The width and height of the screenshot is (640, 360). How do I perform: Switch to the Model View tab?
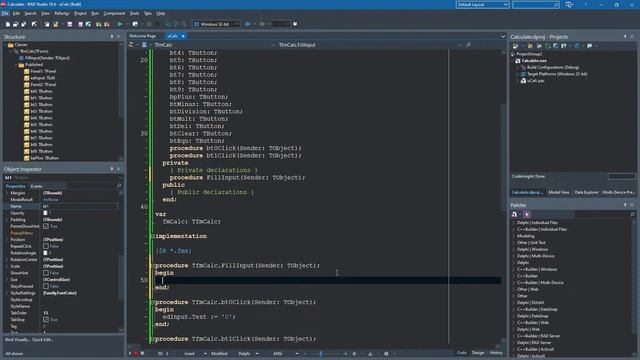(559, 192)
